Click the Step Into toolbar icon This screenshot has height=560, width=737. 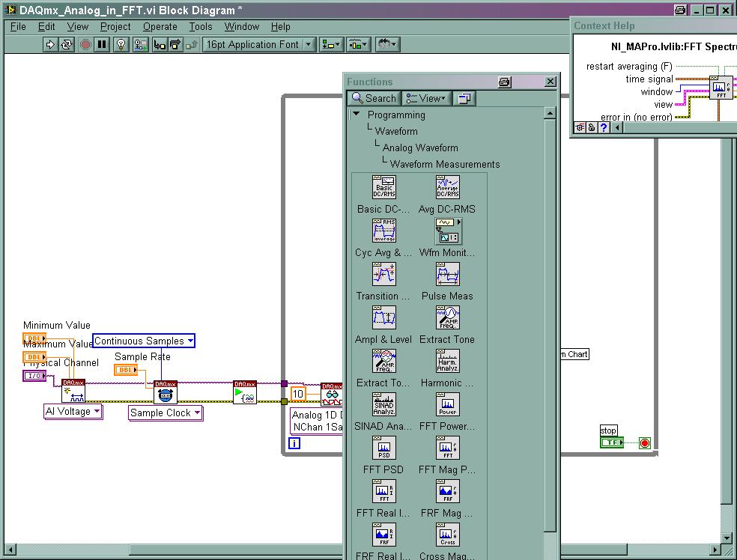[x=160, y=45]
